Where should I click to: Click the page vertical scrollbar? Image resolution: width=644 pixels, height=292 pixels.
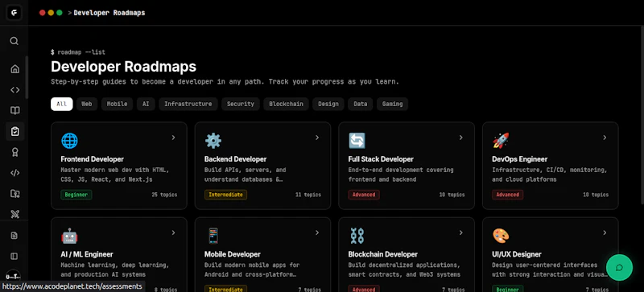[642, 115]
